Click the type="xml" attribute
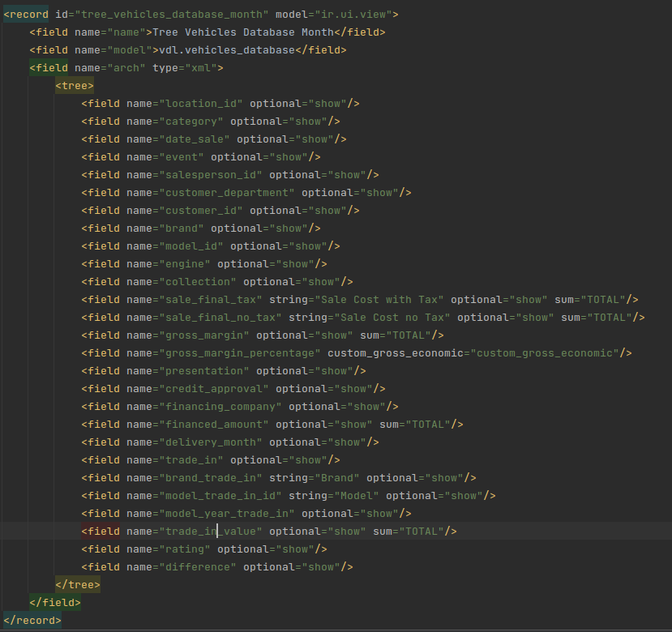This screenshot has height=632, width=672. 185,68
